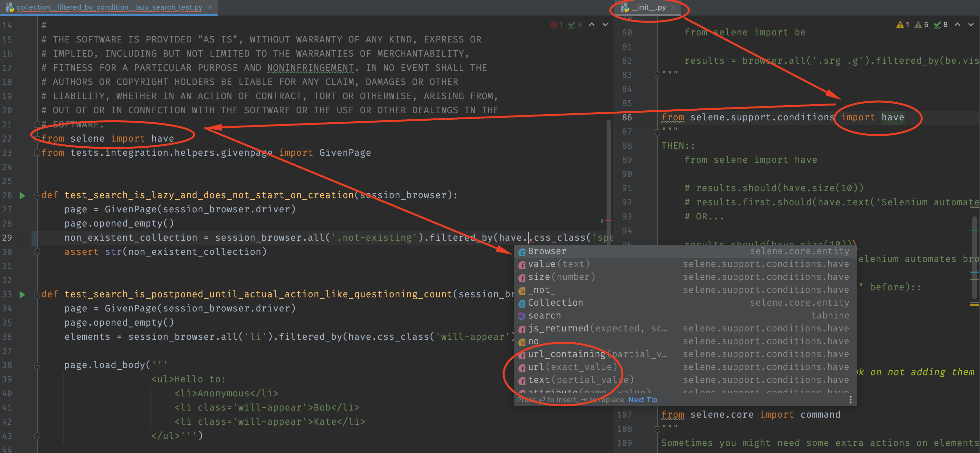Choose tabnine search suggestion

pyautogui.click(x=544, y=315)
